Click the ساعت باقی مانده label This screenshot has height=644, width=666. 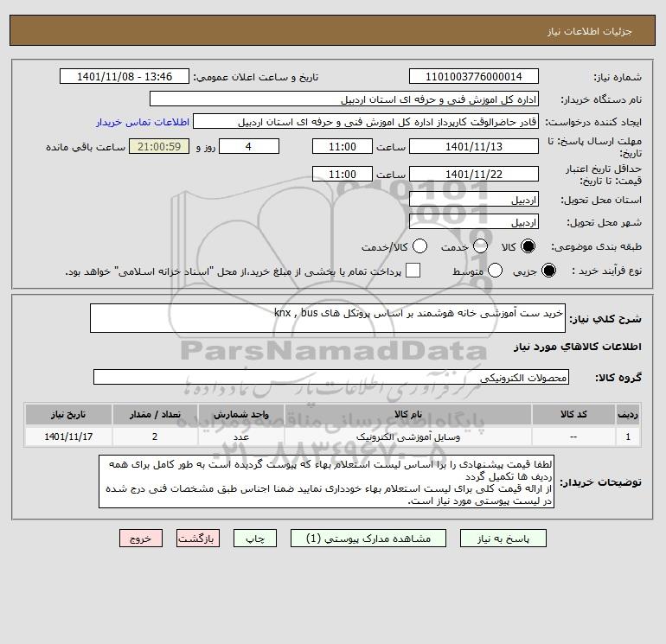(86, 147)
